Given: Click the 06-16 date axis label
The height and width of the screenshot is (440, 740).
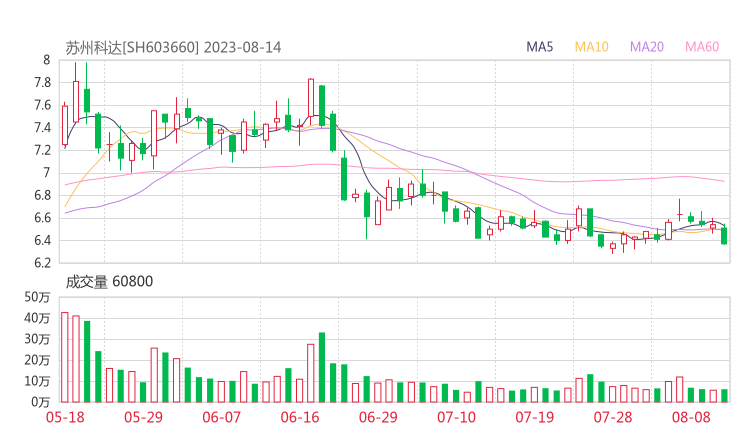Looking at the screenshot, I should (300, 417).
